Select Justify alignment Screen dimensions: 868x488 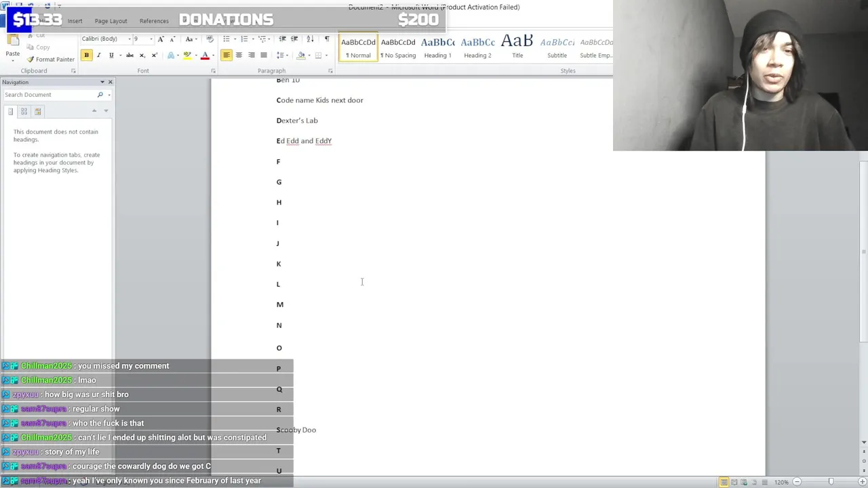tap(264, 55)
